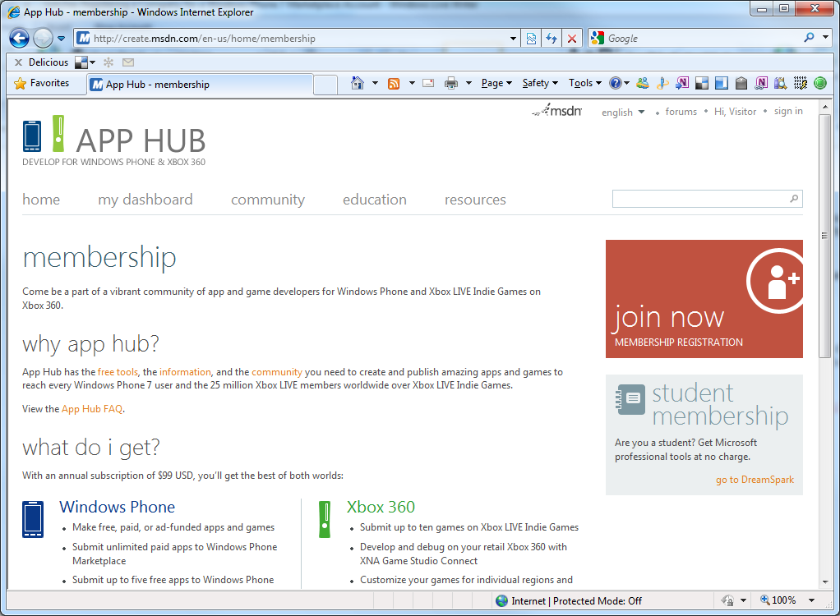Click the Refresh page icon
840x616 pixels.
click(x=552, y=39)
